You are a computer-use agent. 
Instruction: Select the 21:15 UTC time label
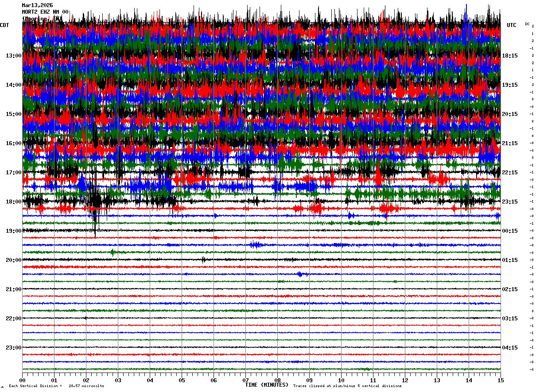510,143
